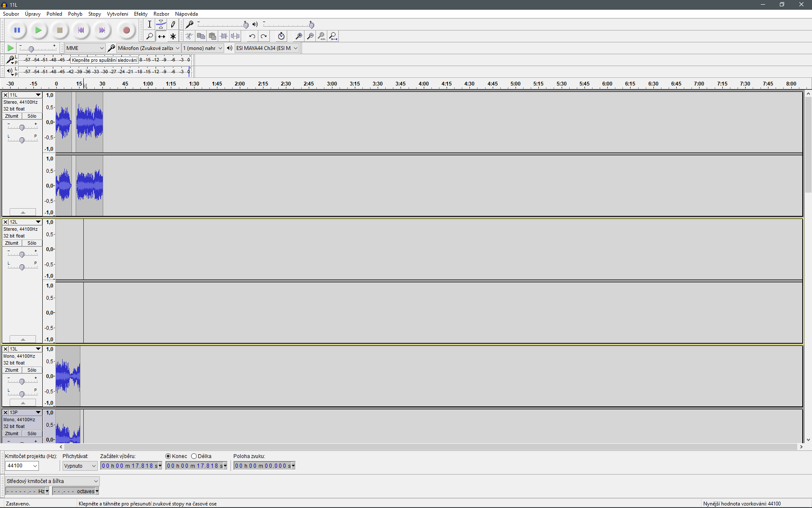Solo track 13L with Sólo

(32, 370)
